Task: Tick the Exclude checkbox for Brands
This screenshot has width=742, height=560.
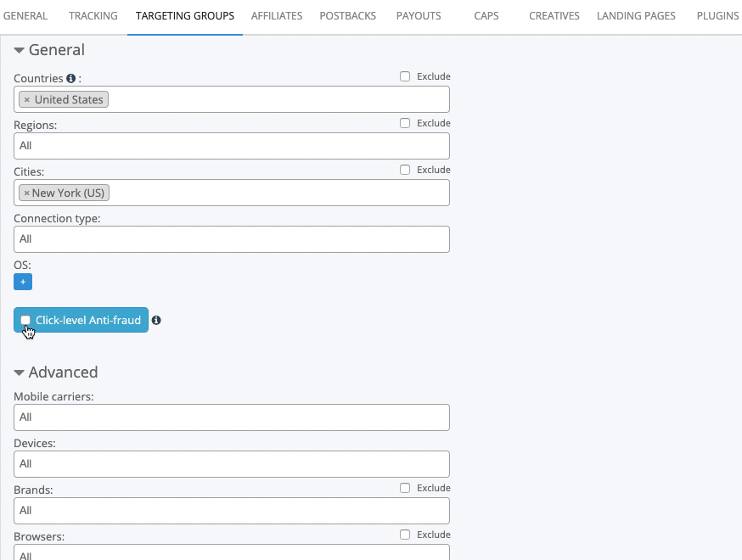Action: 405,488
